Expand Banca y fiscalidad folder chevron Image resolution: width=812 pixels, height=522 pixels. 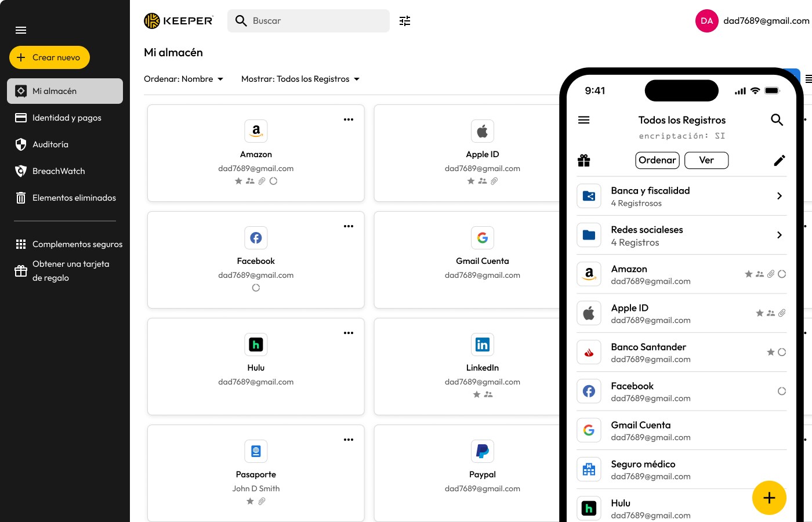[x=780, y=196]
